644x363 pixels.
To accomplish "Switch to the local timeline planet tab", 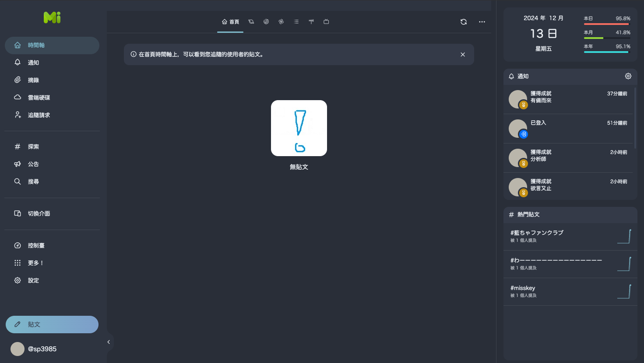I will click(x=251, y=21).
